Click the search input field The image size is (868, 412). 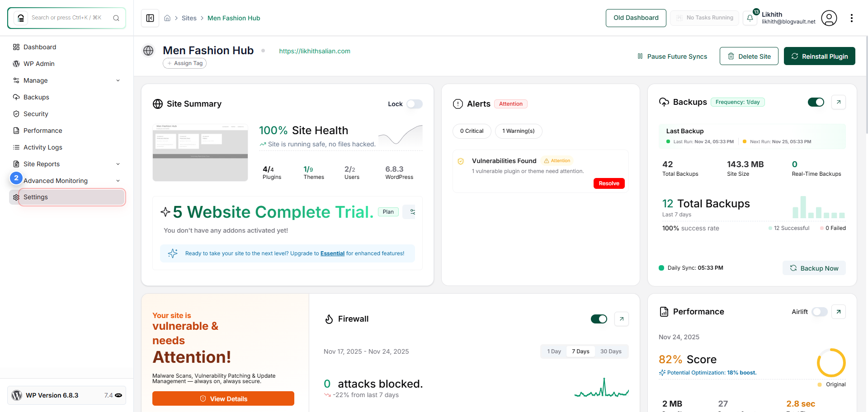(x=67, y=18)
